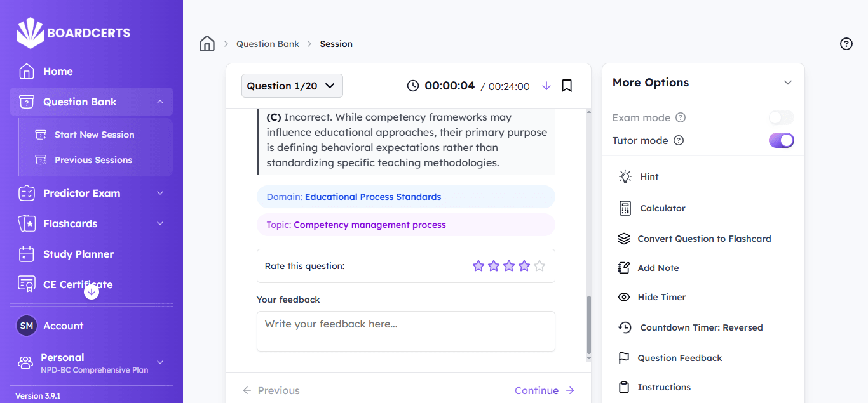Convert Question to Flashcard
This screenshot has height=403, width=868.
coord(703,239)
